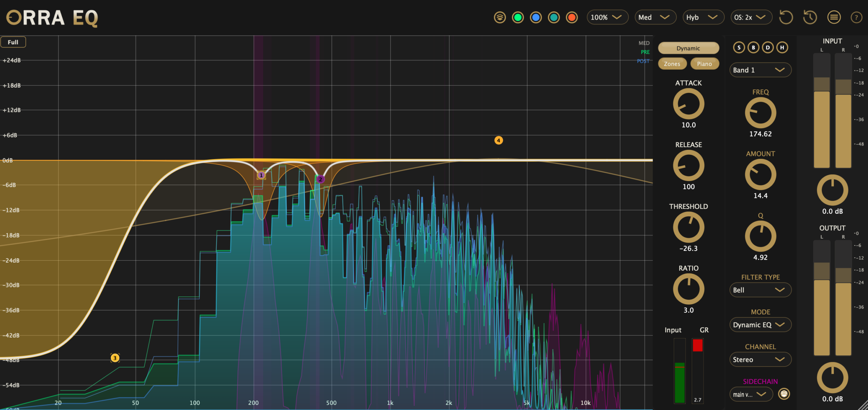This screenshot has width=868, height=410.
Task: Toggle the D button for the band
Action: (x=768, y=47)
